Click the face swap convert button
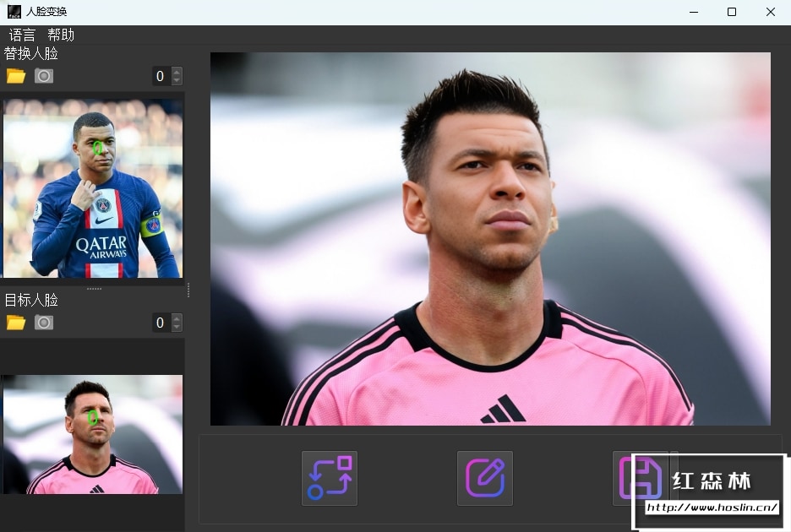 click(x=330, y=478)
